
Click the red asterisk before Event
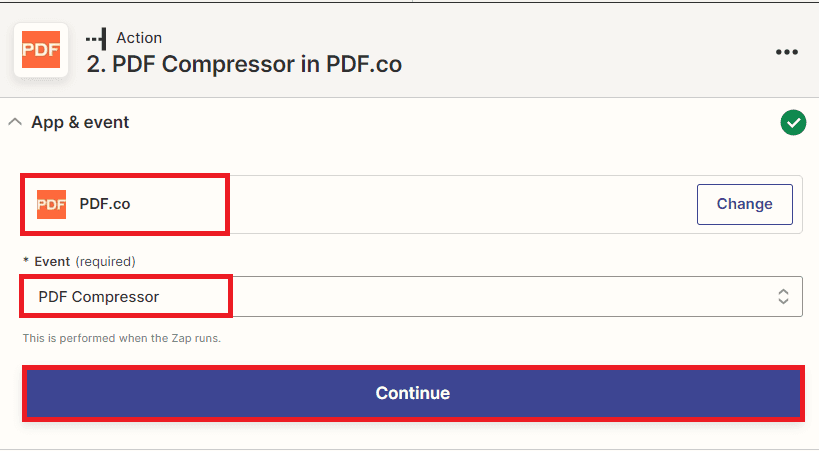(26, 261)
